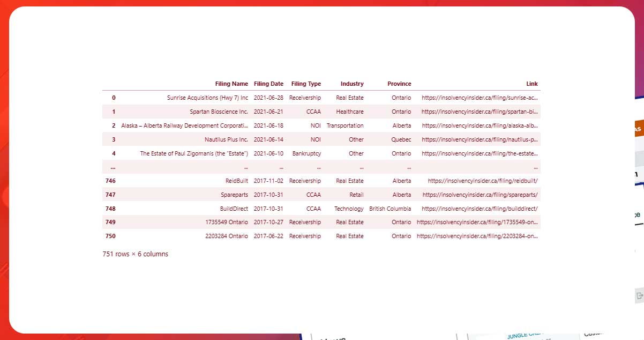Click the 751 rows × 6 columns summary
Image resolution: width=644 pixels, height=340 pixels.
click(x=135, y=254)
